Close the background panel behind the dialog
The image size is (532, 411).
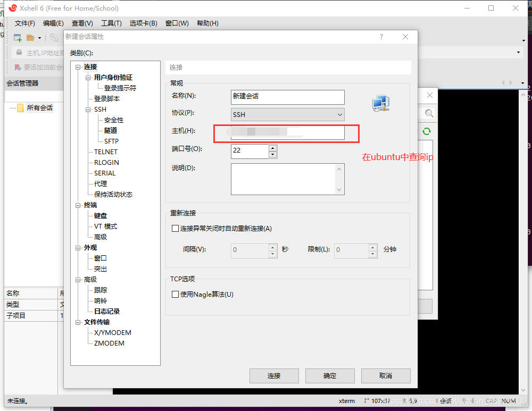429,95
